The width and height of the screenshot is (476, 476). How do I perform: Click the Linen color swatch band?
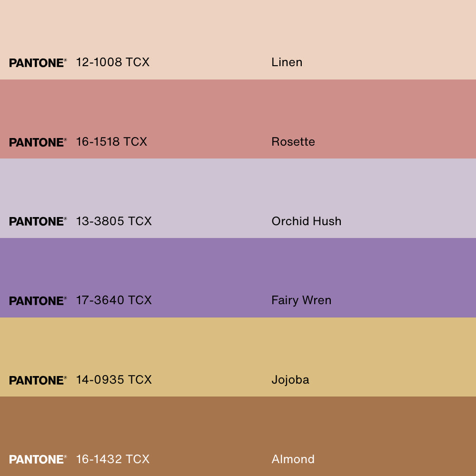[238, 40]
